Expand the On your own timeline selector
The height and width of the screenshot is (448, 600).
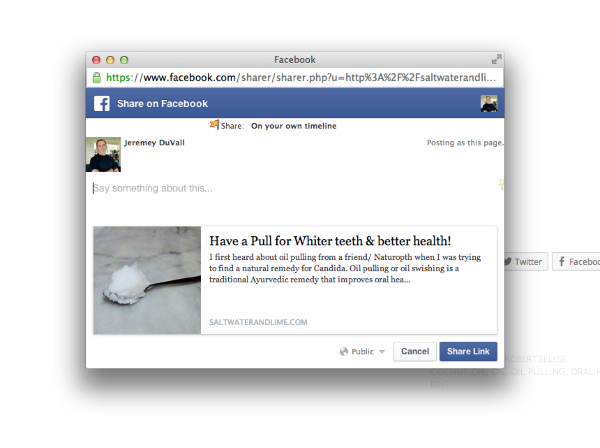click(293, 126)
